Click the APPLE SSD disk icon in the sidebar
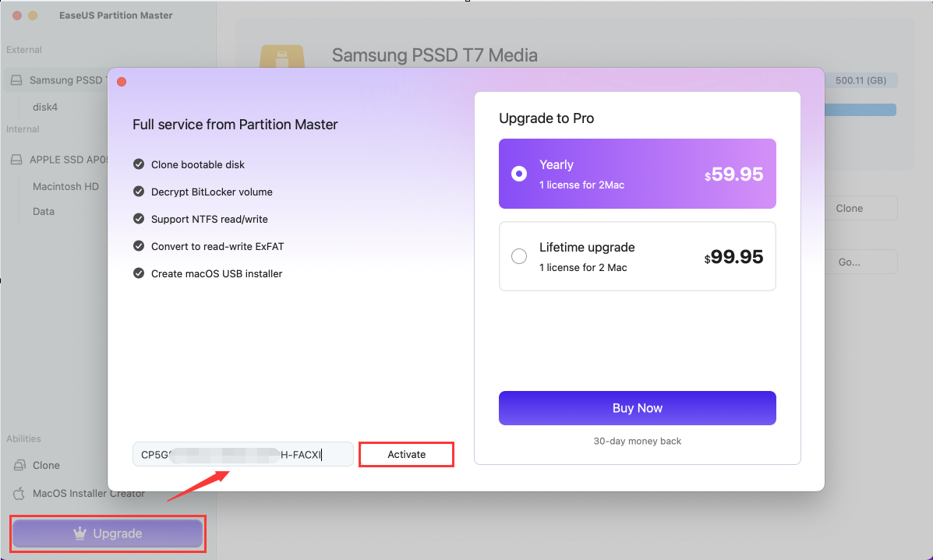933x560 pixels. tap(16, 160)
